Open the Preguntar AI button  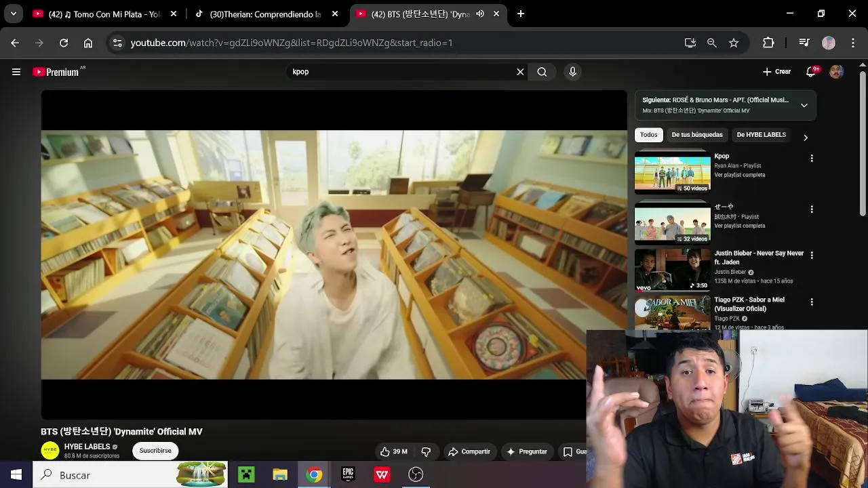click(527, 451)
